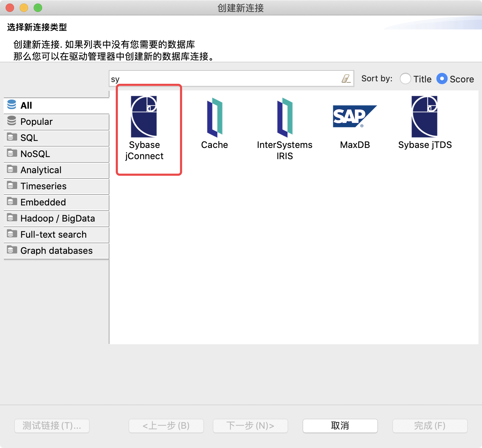Select the Cache database icon
Viewport: 482px width, 448px height.
coord(214,117)
